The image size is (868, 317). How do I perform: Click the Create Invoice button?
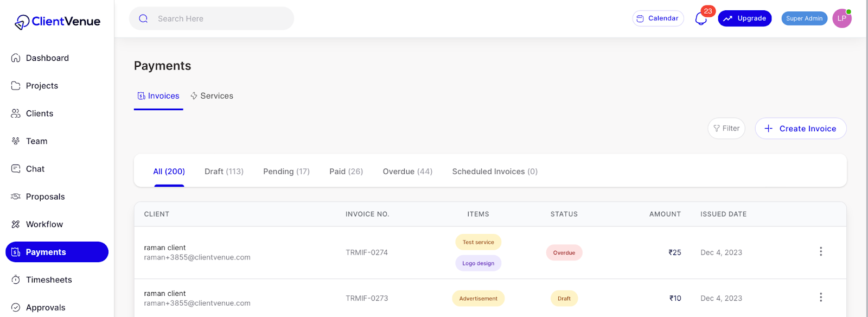tap(801, 129)
